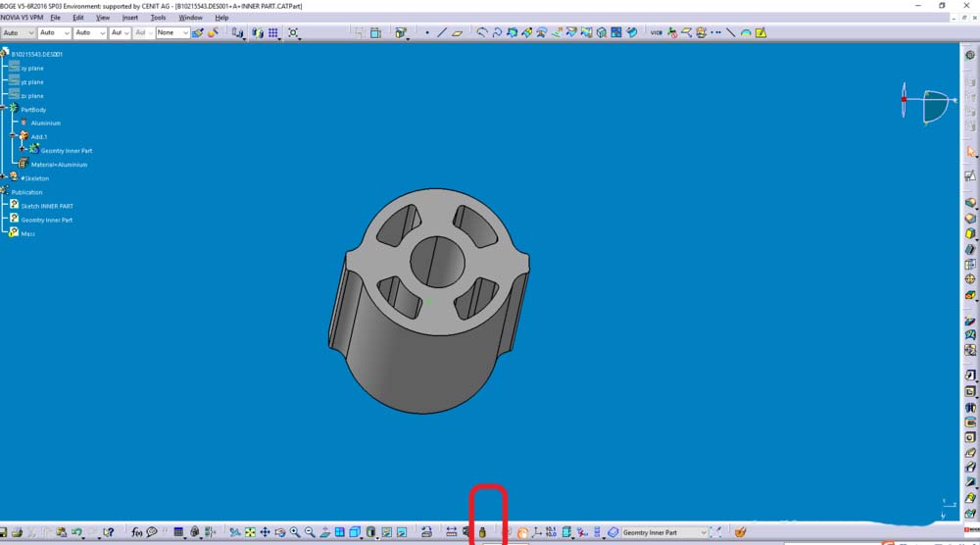This screenshot has width=980, height=545.
Task: Open the File menu
Action: point(55,18)
